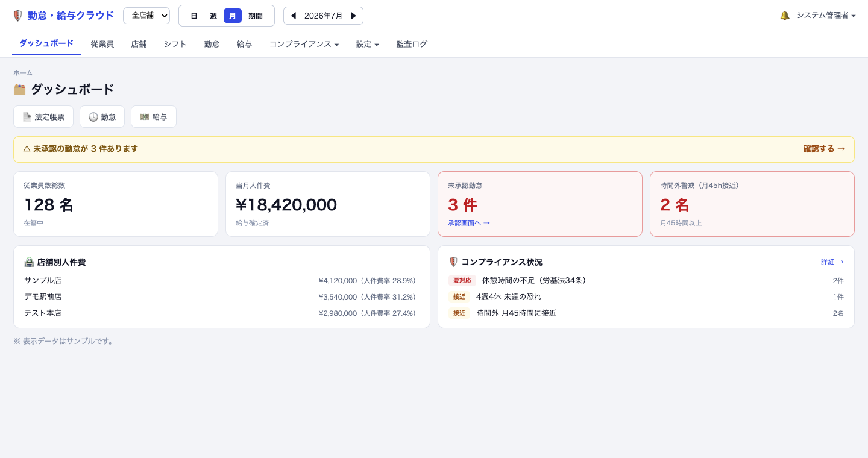The width and height of the screenshot is (868, 458).
Task: Open 勤怠 clock shortcut button
Action: pyautogui.click(x=102, y=117)
